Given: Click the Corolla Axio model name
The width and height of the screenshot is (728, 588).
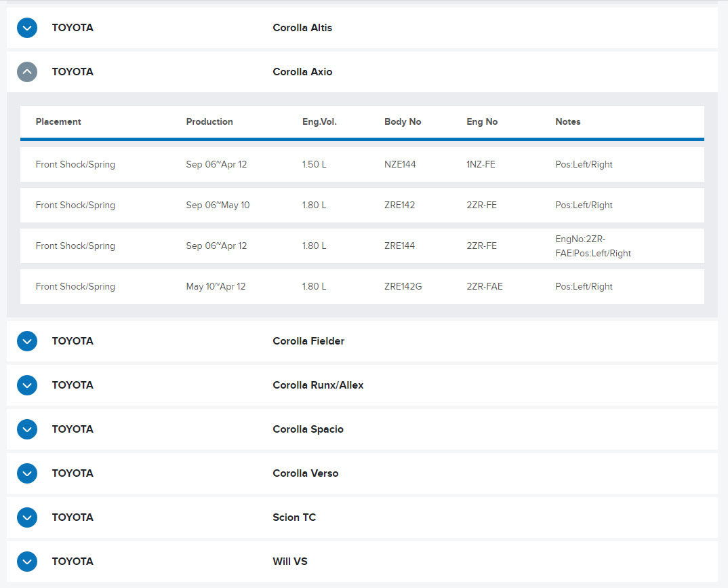Looking at the screenshot, I should pyautogui.click(x=302, y=72).
